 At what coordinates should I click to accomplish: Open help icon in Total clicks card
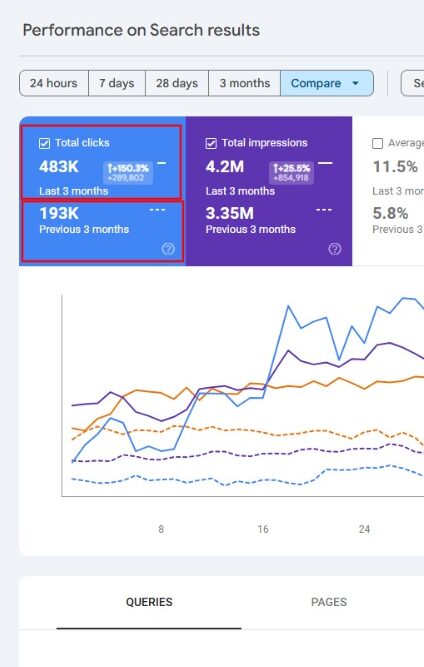(168, 249)
